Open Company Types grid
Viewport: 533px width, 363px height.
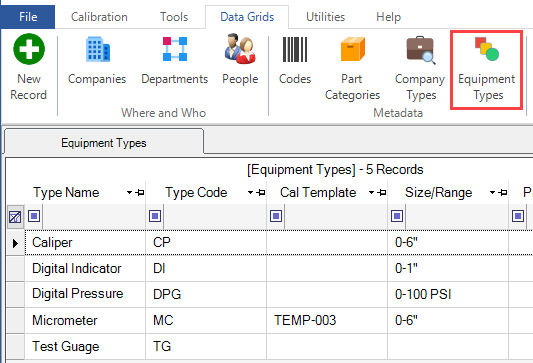tap(420, 68)
